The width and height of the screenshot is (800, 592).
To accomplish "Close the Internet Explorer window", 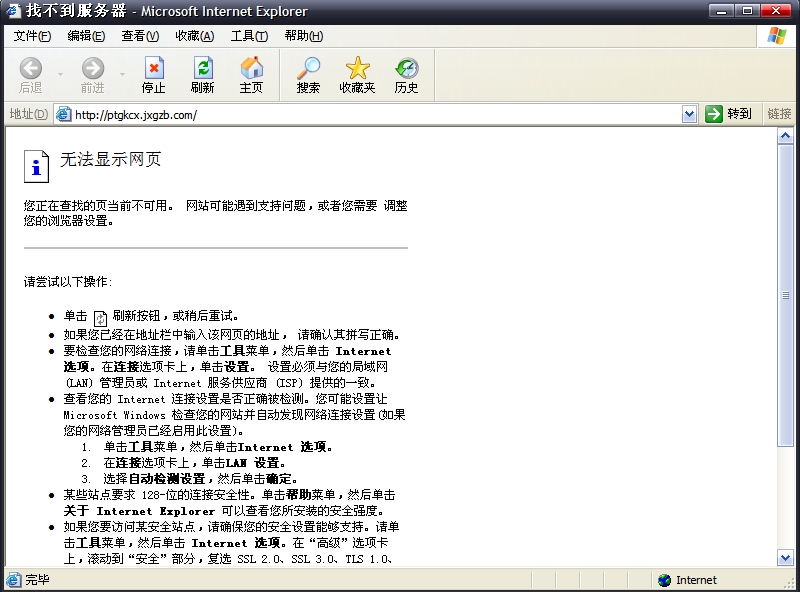I will [776, 11].
